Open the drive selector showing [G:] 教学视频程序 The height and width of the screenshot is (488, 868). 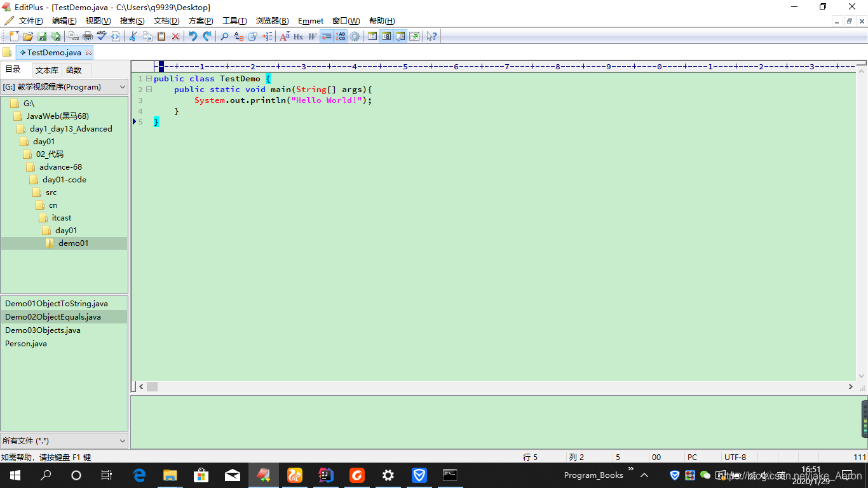coord(64,87)
